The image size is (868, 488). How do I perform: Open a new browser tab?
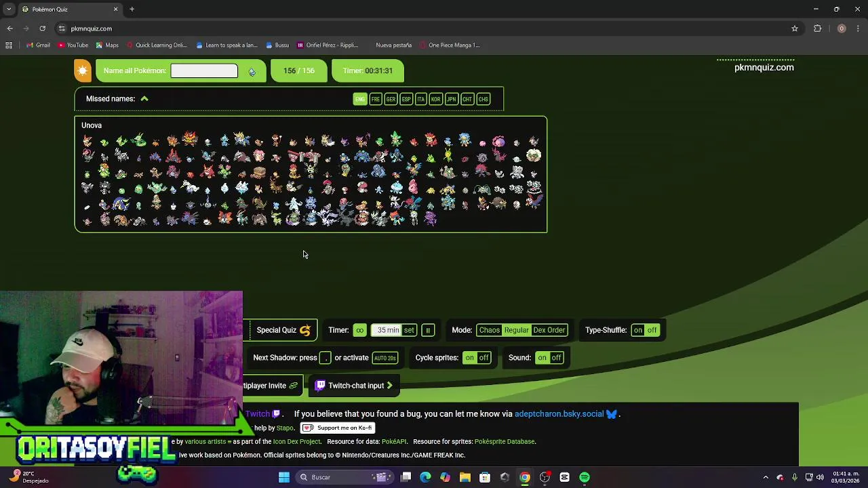[132, 9]
